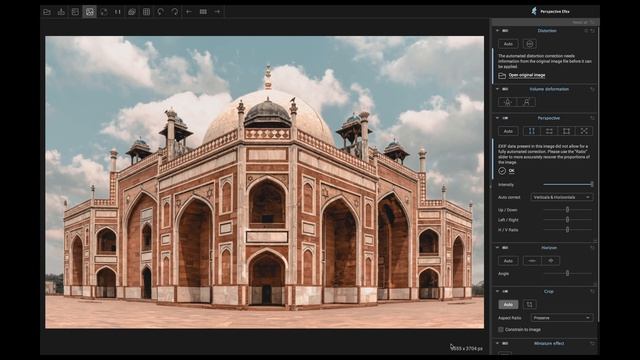Viewport: 640px width, 360px height.
Task: Rotate the image right
Action: [175, 12]
